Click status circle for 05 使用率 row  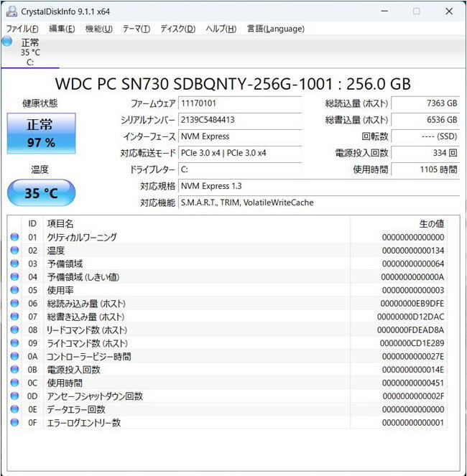(x=14, y=290)
